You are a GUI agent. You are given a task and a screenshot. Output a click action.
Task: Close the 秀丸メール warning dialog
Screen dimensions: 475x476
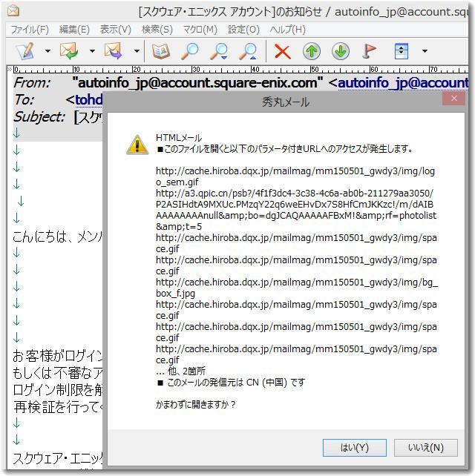click(x=453, y=99)
